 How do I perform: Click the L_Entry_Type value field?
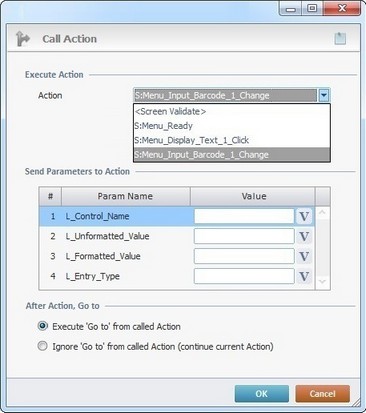[244, 276]
